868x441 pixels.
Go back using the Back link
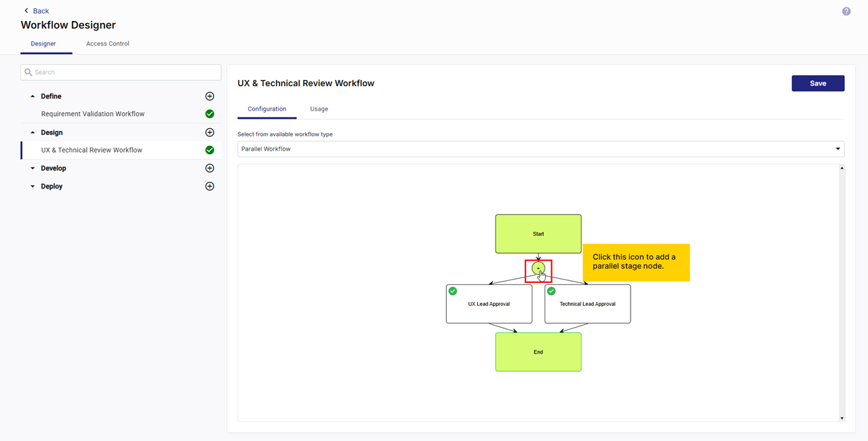click(37, 11)
